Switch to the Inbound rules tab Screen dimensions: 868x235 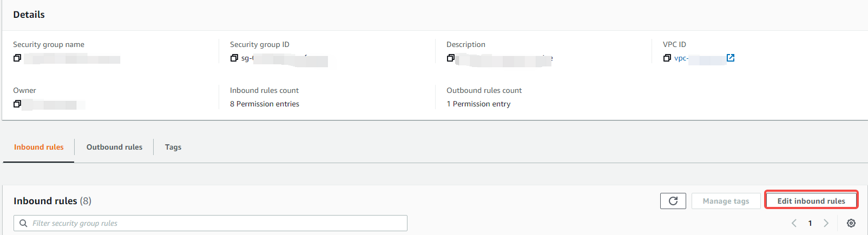pos(39,147)
